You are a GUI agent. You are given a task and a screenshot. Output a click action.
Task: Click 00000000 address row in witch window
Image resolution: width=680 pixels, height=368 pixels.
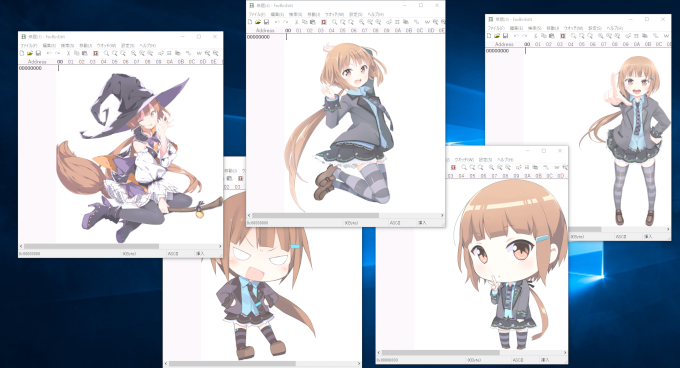(x=30, y=68)
